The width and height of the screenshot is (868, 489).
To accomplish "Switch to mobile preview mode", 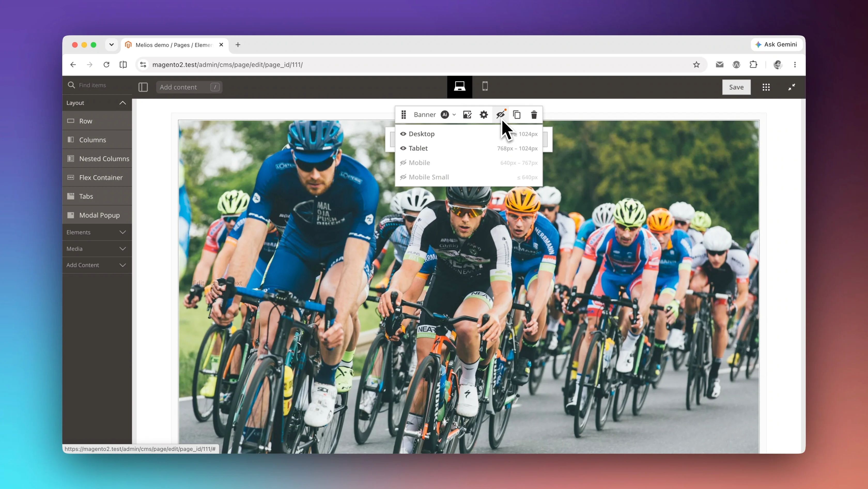I will (x=485, y=87).
